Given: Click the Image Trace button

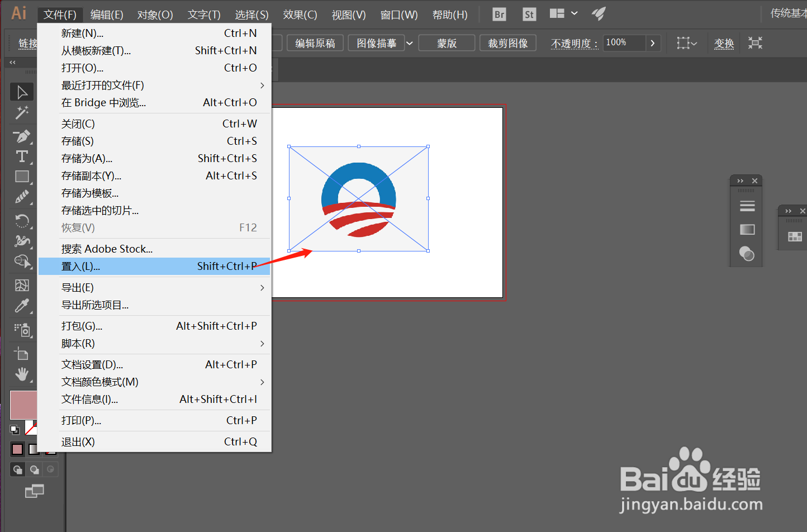Looking at the screenshot, I should (x=376, y=43).
